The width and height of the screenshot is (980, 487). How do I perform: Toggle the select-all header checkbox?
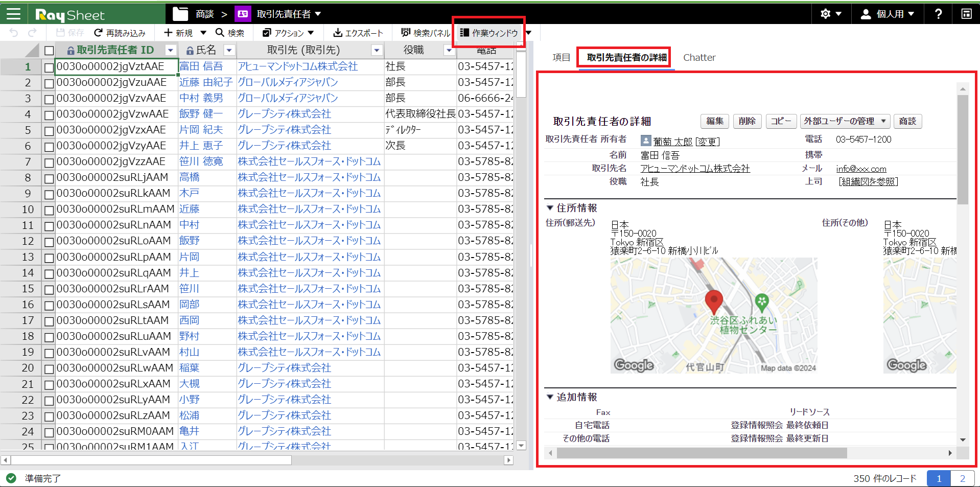point(49,51)
